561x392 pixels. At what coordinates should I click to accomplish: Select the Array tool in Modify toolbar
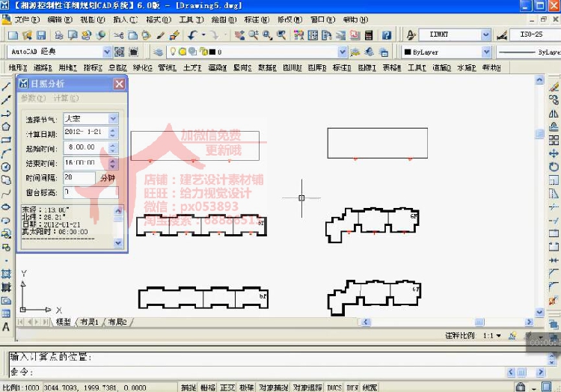554,140
